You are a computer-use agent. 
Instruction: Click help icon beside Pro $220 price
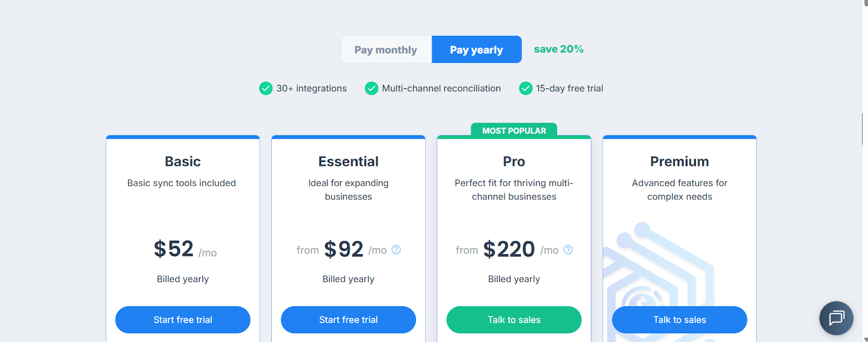click(568, 250)
